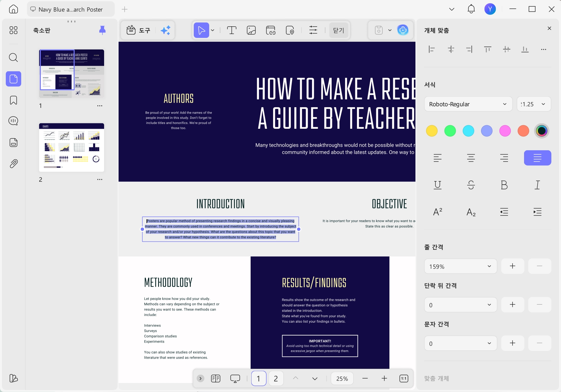Open the line spacing 159% dropdown

pyautogui.click(x=460, y=266)
